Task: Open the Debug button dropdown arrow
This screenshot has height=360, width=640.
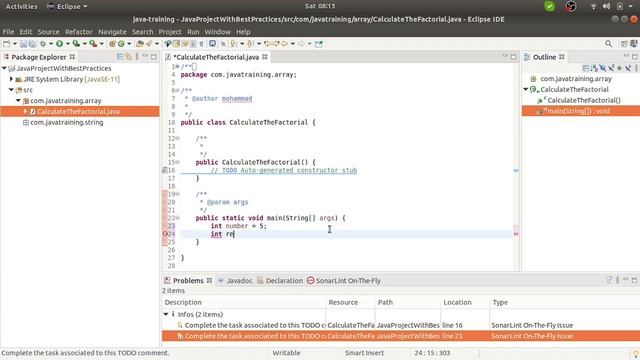Action: pos(51,44)
